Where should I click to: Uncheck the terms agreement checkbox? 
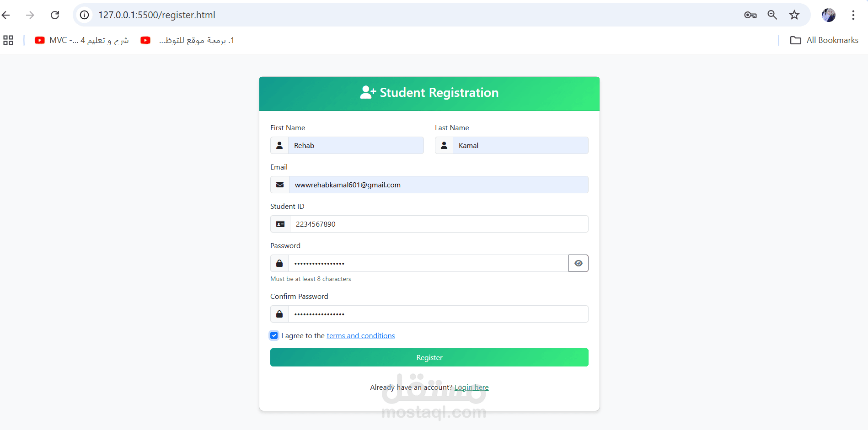pos(274,335)
